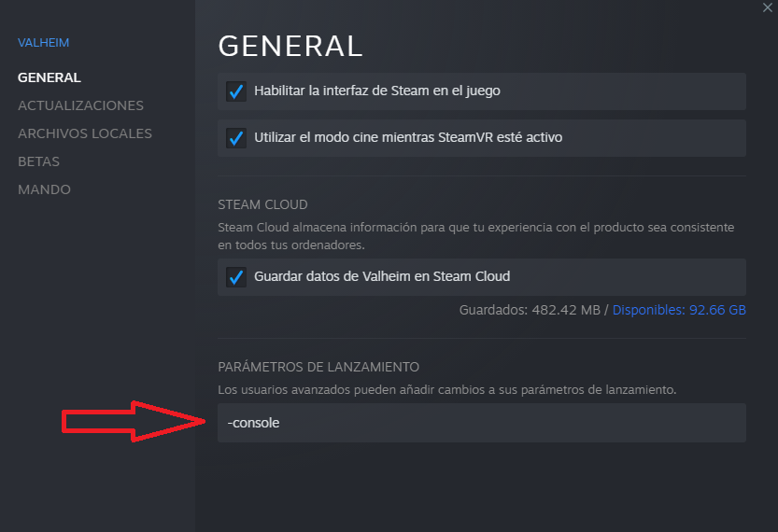Open the ACTUALIZACIONES section

(x=80, y=105)
